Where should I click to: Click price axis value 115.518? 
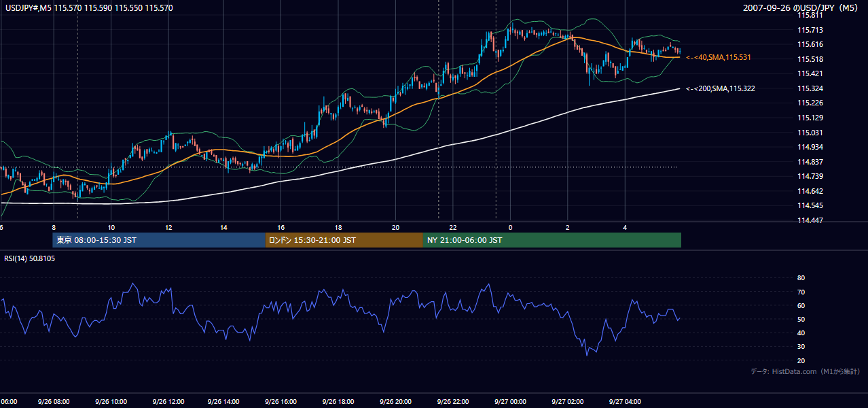[809, 59]
